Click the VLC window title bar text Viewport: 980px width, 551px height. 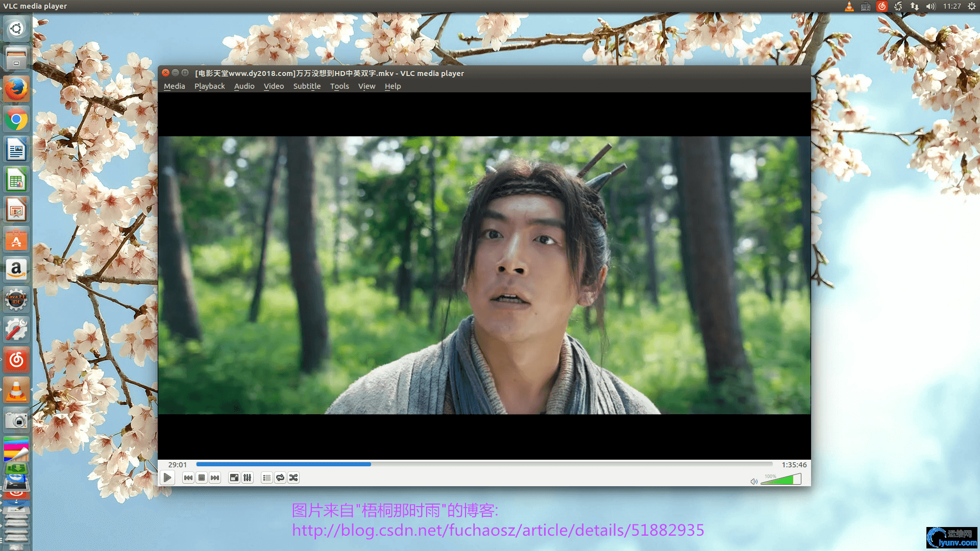329,73
